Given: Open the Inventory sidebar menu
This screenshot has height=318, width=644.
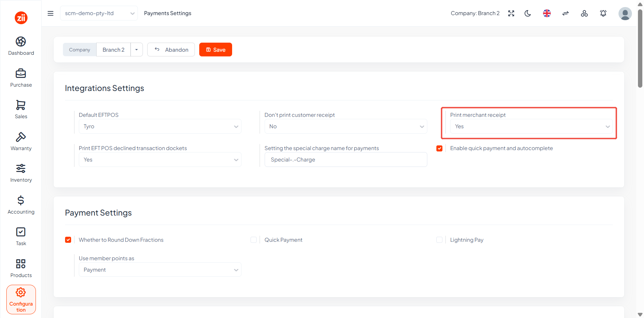Looking at the screenshot, I should [x=21, y=173].
